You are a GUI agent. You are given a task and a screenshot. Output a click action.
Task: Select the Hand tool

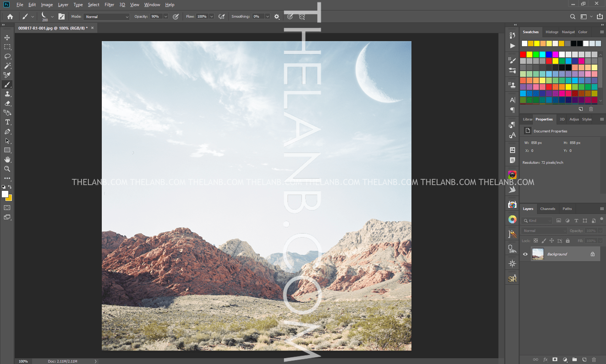click(x=7, y=159)
